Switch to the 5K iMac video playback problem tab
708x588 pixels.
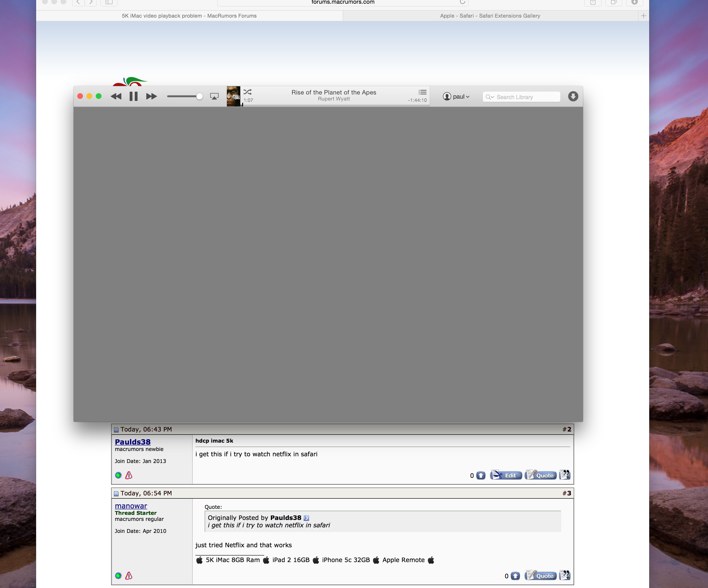189,16
